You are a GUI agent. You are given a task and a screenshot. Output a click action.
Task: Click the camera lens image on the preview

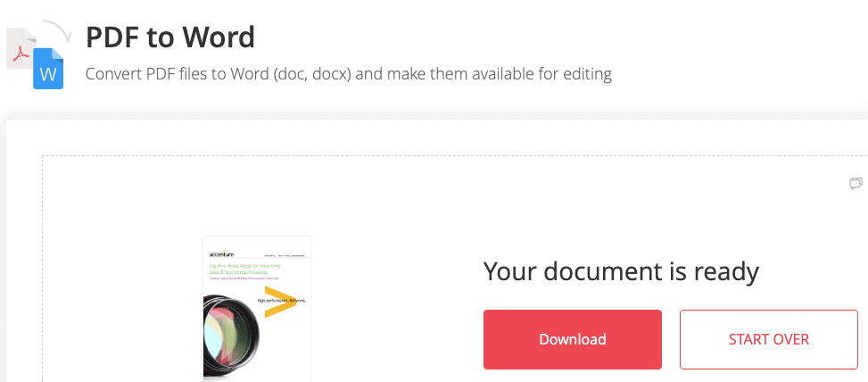[231, 337]
